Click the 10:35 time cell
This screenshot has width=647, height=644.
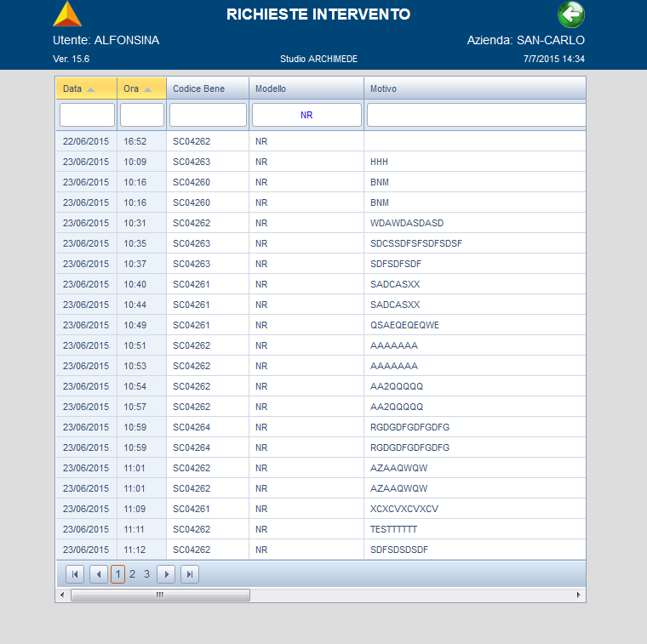[141, 243]
